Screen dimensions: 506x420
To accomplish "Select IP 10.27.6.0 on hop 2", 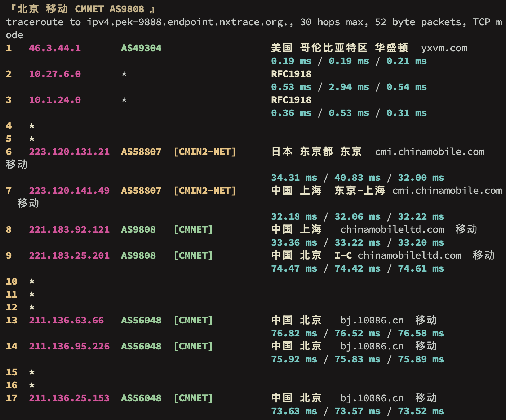I will point(55,74).
